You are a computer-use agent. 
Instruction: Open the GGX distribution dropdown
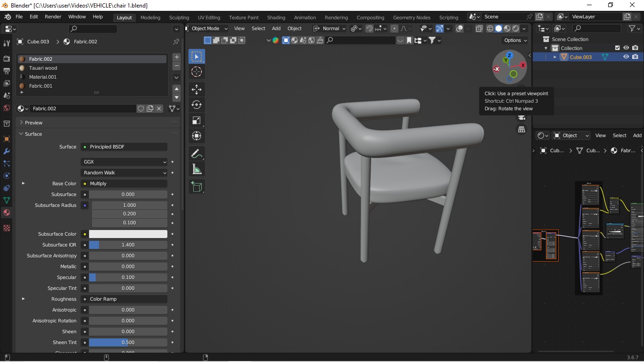pos(124,162)
